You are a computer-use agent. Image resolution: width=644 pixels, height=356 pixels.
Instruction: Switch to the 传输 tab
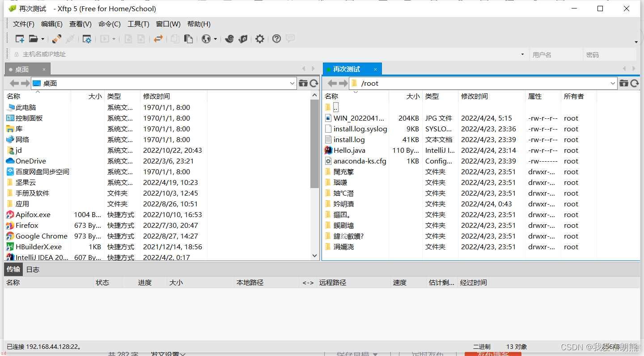point(13,269)
